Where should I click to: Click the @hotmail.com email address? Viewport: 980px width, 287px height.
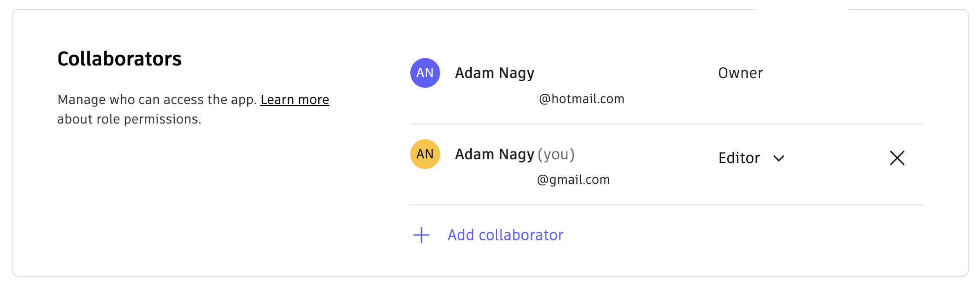pos(581,98)
